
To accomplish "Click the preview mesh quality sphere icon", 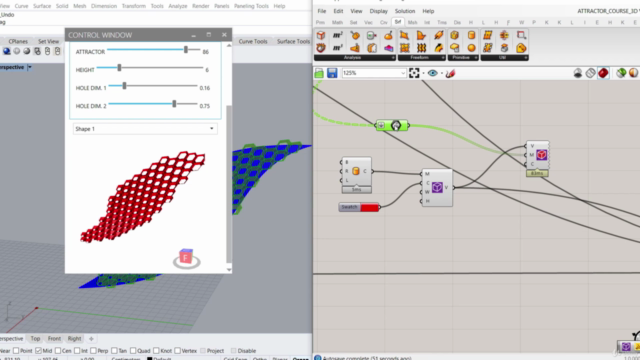I will click(633, 73).
